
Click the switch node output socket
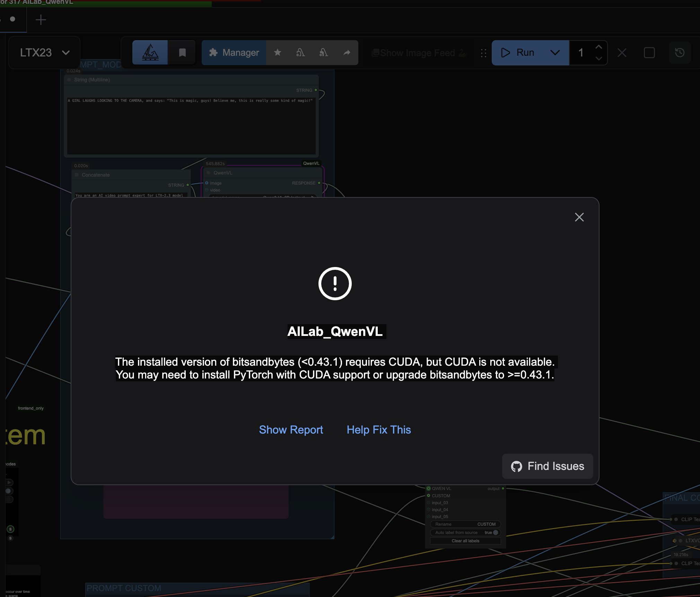[503, 489]
